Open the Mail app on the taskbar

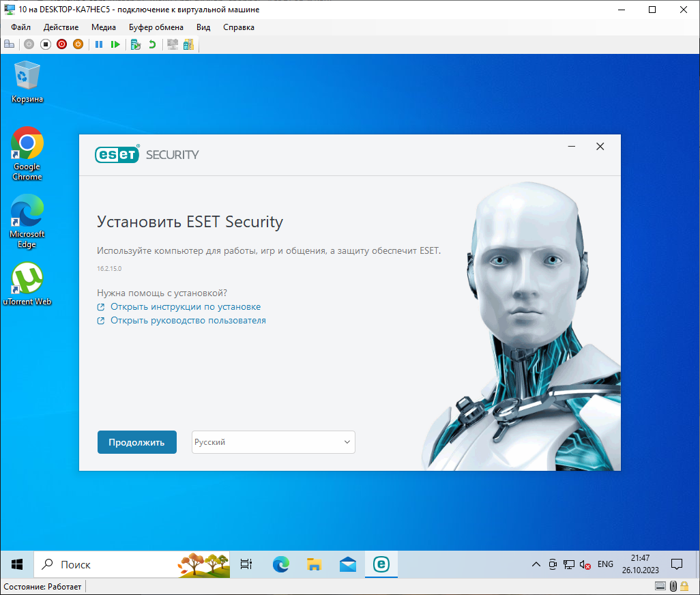(348, 564)
